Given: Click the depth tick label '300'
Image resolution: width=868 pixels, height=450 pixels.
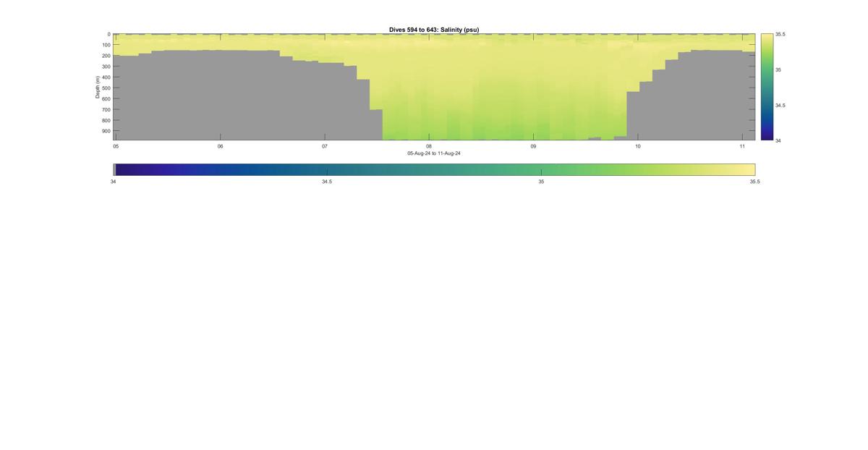Looking at the screenshot, I should (106, 67).
